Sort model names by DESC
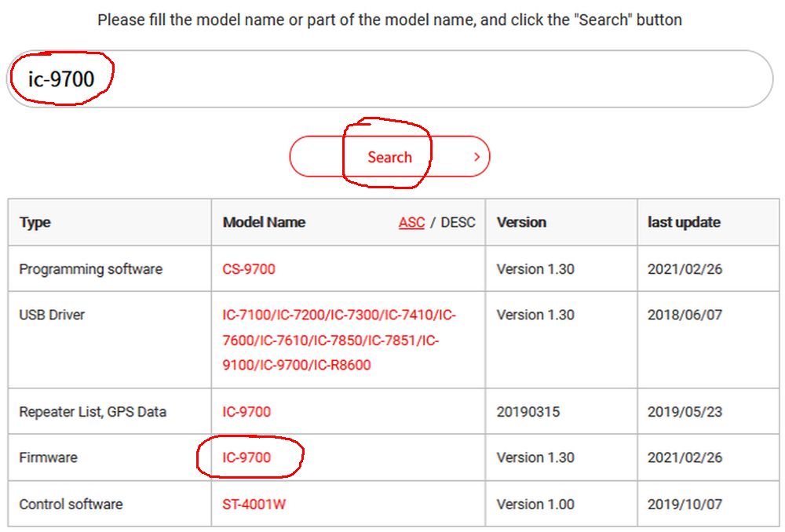The image size is (785, 532). tap(458, 222)
